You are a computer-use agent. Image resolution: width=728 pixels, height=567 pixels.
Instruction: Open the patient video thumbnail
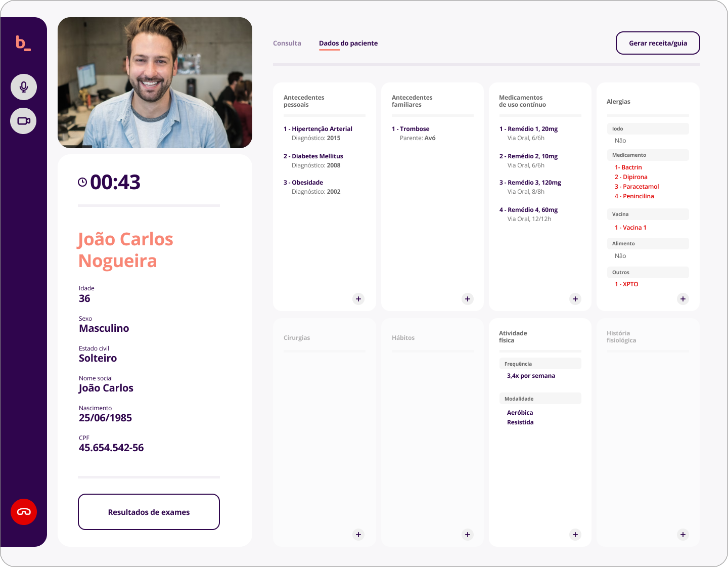click(x=155, y=83)
